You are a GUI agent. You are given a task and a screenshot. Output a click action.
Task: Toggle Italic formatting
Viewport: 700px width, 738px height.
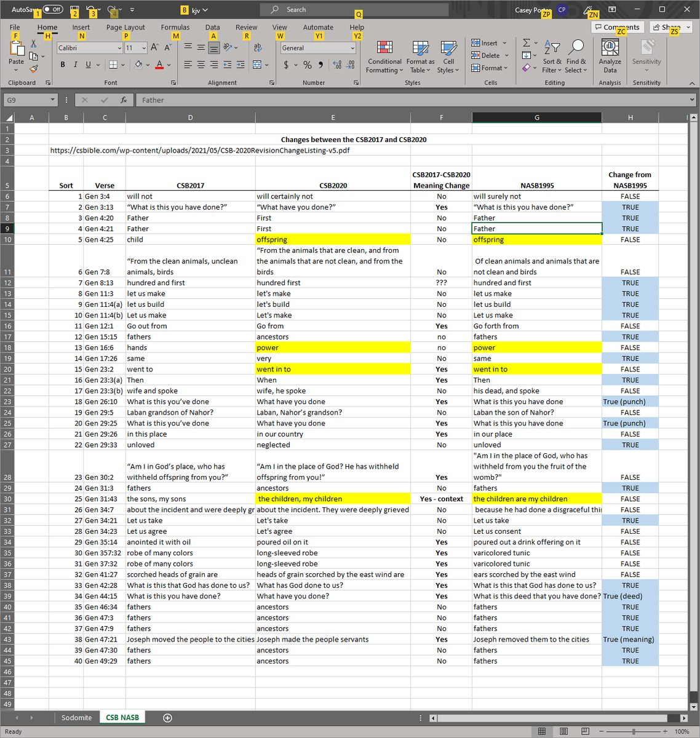pyautogui.click(x=76, y=65)
